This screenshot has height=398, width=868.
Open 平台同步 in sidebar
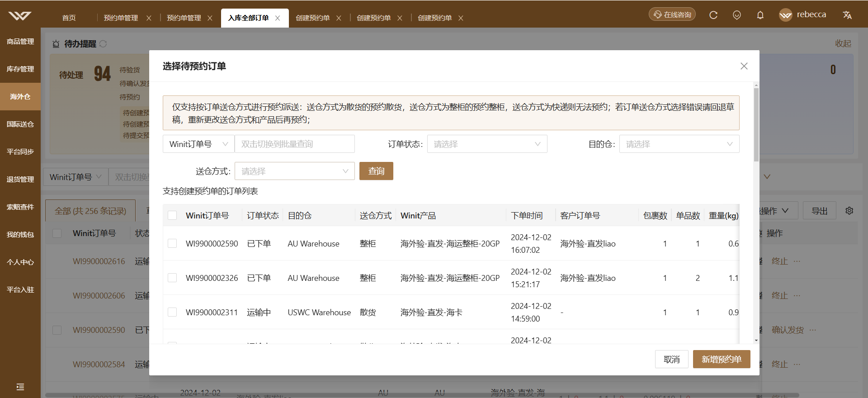point(20,152)
